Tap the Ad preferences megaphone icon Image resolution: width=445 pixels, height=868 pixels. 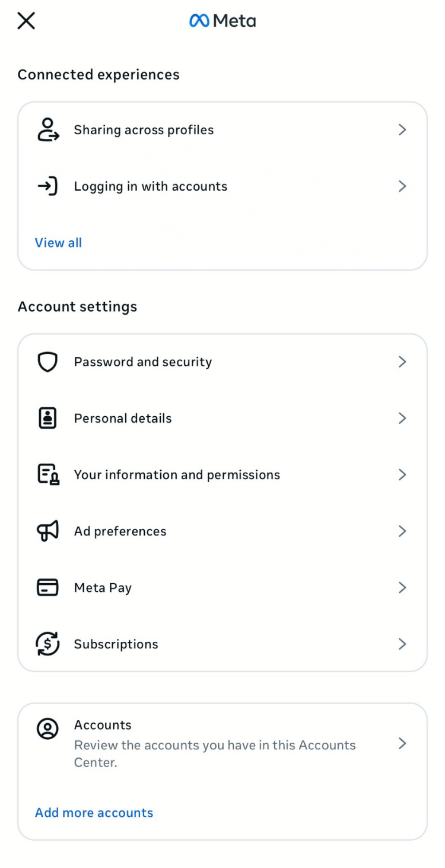pos(47,531)
